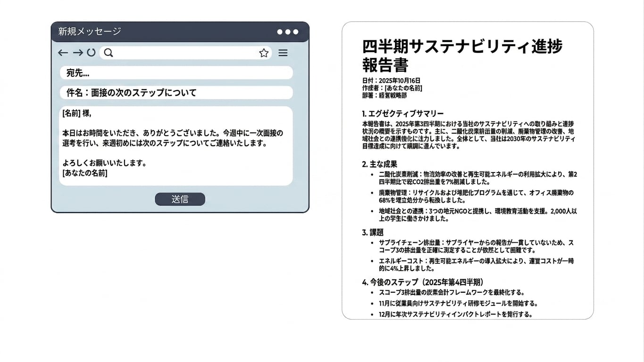Open the hamburger menu icon

283,53
